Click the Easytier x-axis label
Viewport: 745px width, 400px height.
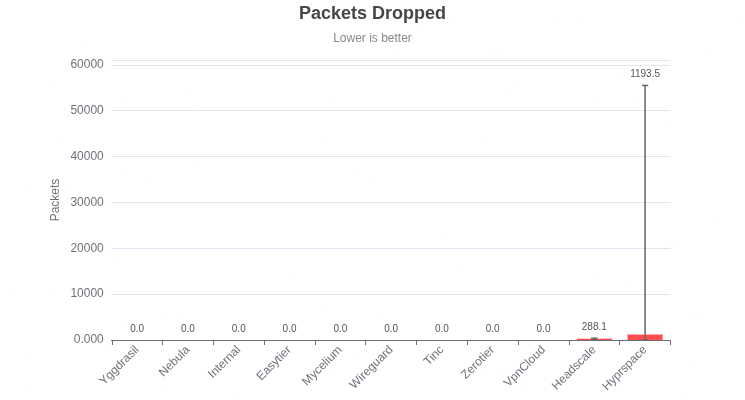coord(274,363)
